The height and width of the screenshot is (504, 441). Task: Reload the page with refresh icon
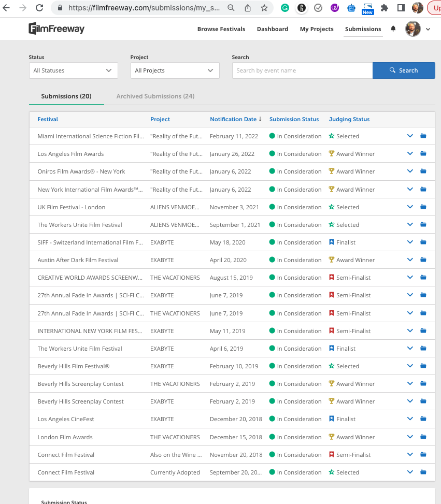tap(39, 8)
